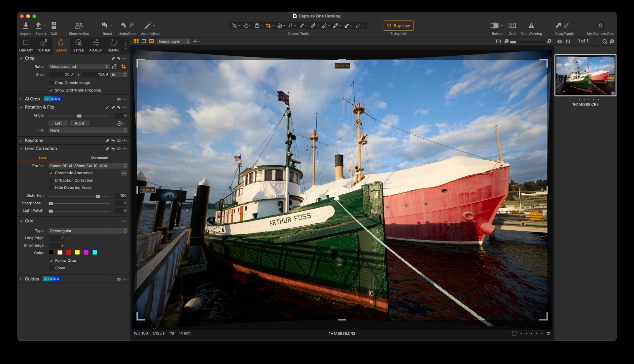This screenshot has width=634, height=364.
Task: Click the Share online icon
Action: point(79,26)
